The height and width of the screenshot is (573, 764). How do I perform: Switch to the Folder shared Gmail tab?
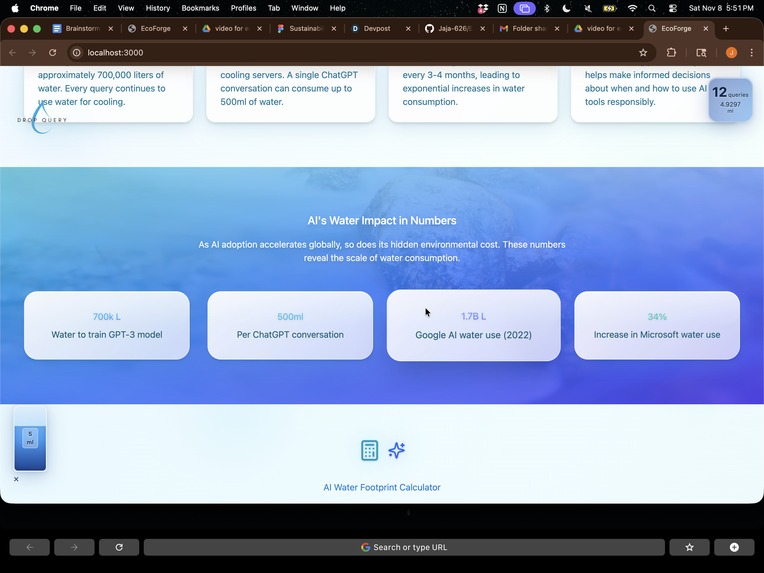point(528,29)
